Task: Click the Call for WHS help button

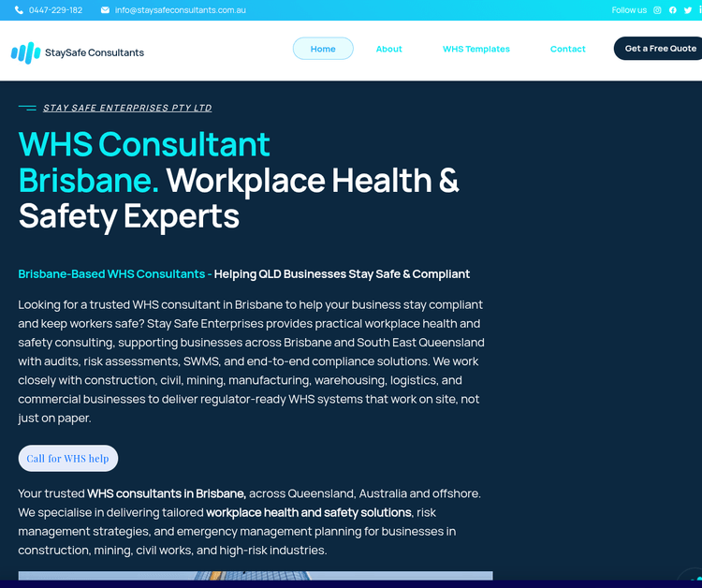Action: coord(68,458)
